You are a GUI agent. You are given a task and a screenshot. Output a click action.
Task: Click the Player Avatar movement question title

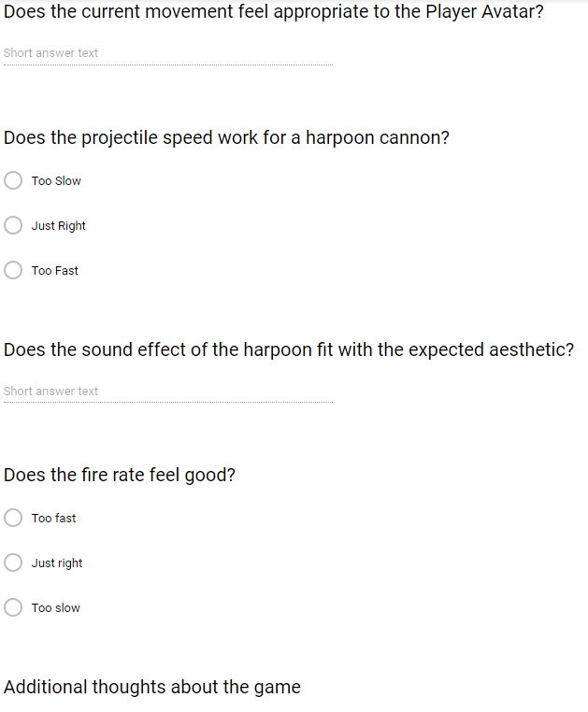273,13
